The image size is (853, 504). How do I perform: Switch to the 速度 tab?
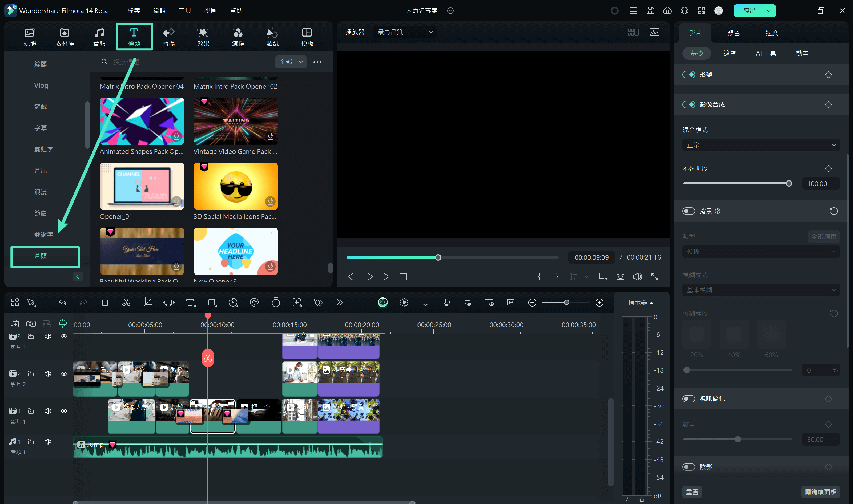point(771,33)
